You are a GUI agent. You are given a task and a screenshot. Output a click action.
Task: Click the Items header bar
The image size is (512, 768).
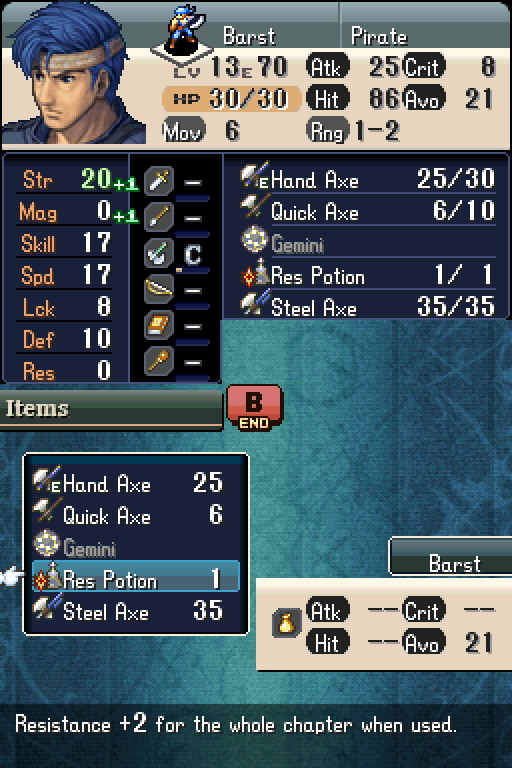(112, 408)
